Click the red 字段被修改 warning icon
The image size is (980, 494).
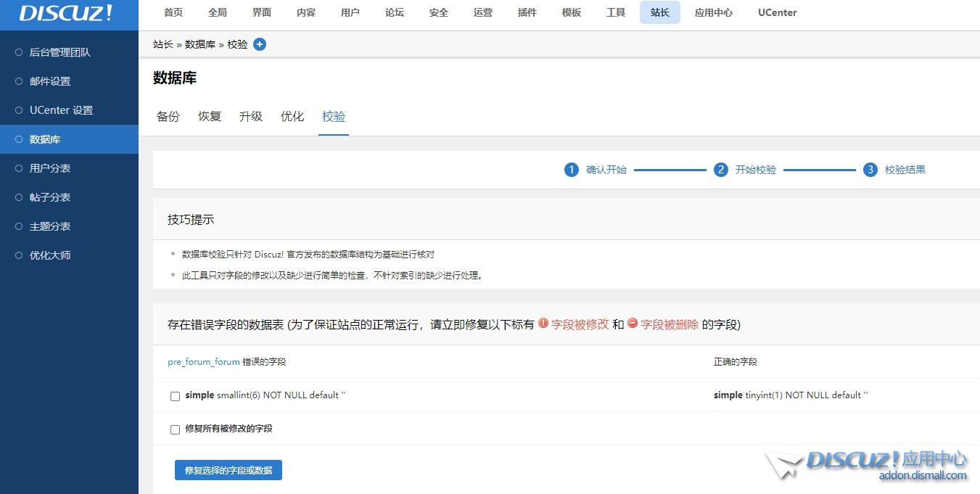543,324
